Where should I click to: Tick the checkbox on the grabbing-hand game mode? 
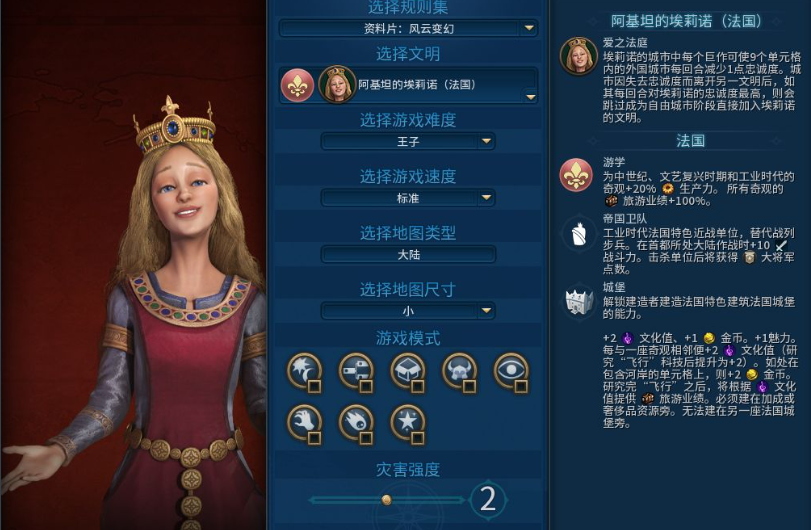tap(314, 438)
